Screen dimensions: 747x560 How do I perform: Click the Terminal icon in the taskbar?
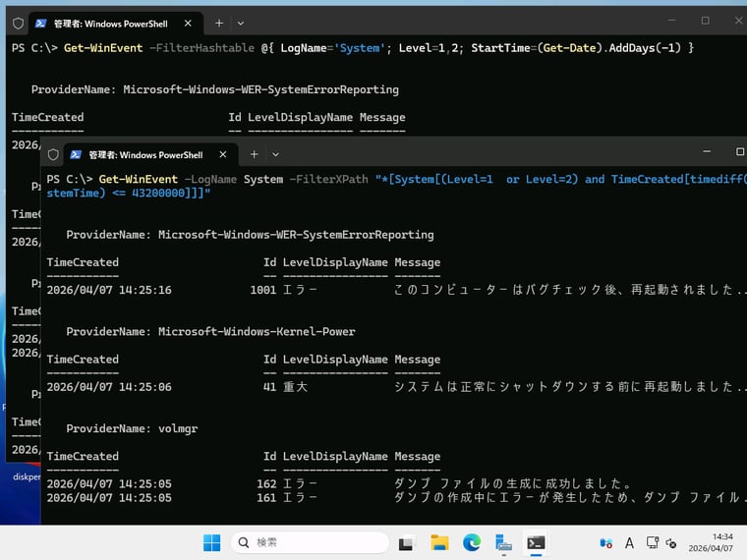click(x=536, y=542)
